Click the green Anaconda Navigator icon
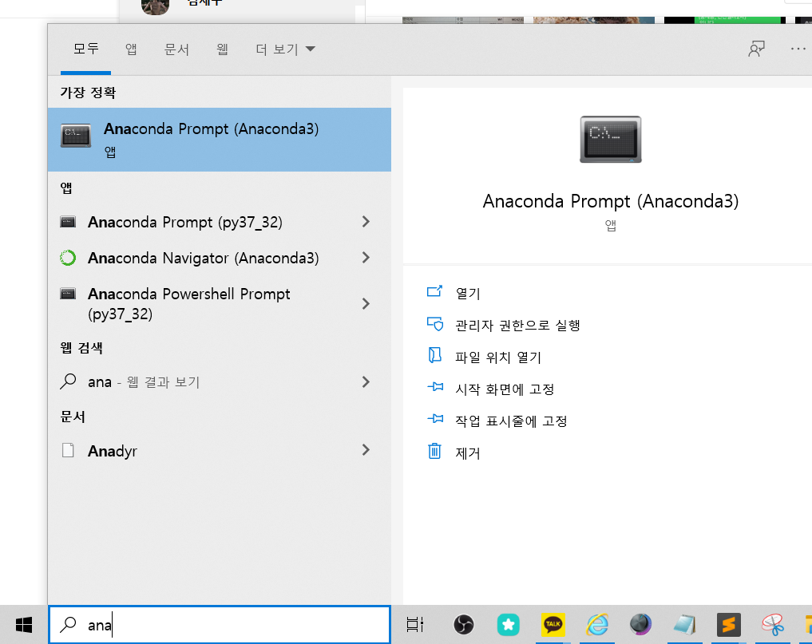 pyautogui.click(x=68, y=257)
